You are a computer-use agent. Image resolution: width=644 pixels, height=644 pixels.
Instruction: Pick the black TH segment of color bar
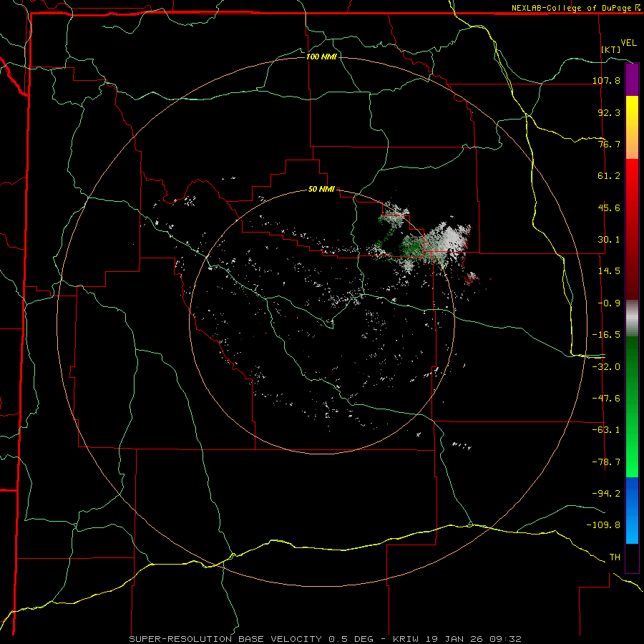click(x=632, y=558)
